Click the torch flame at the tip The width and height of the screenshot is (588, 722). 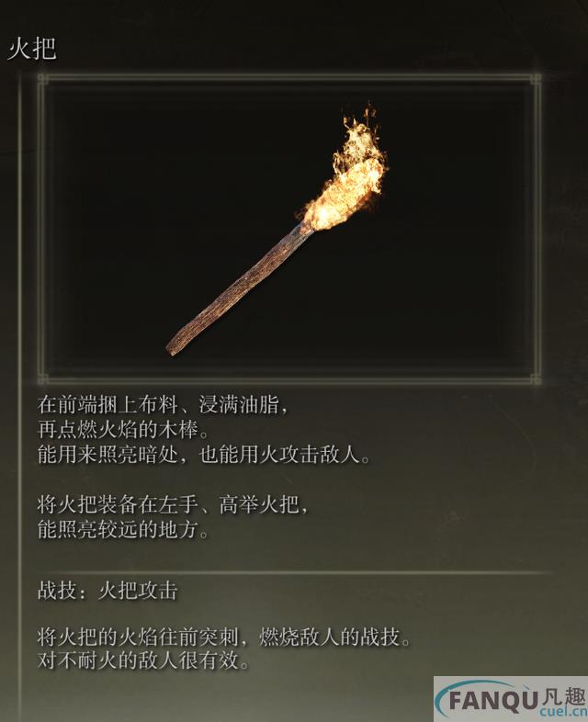345,170
